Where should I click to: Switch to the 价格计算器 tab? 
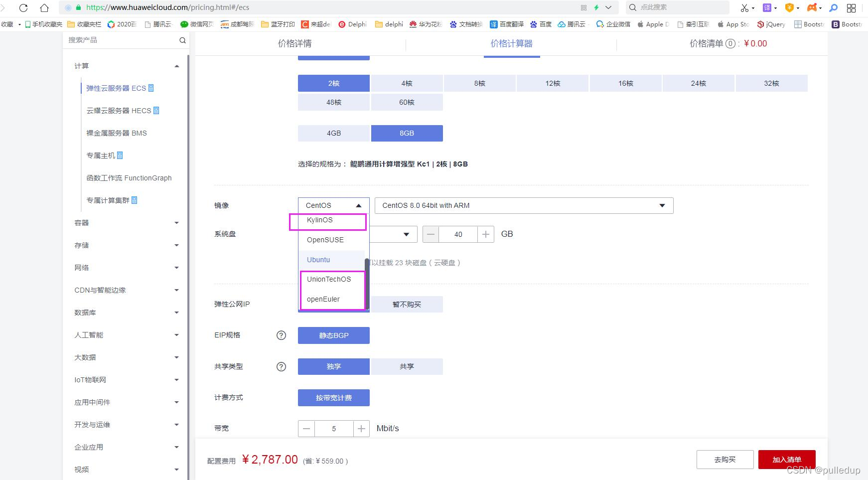[x=512, y=44]
